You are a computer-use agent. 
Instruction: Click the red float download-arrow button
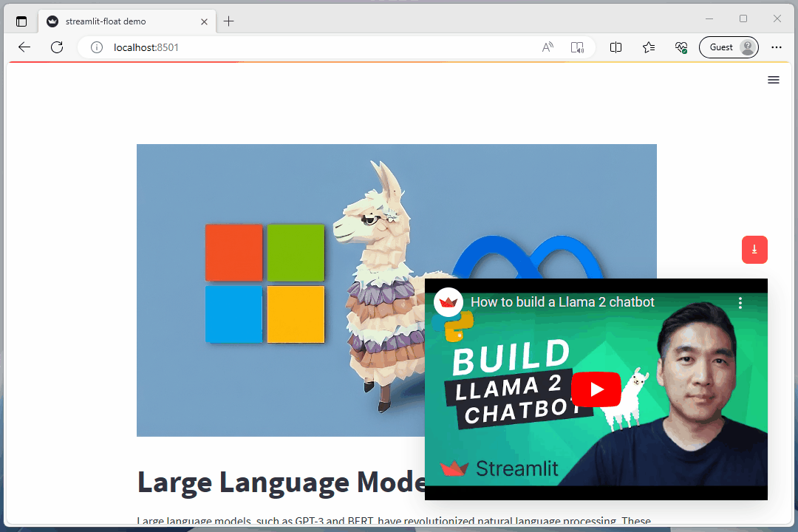pyautogui.click(x=754, y=250)
